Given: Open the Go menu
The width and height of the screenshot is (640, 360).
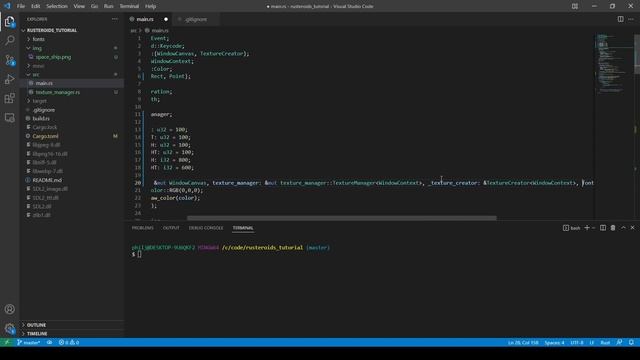Looking at the screenshot, I should tap(94, 6).
